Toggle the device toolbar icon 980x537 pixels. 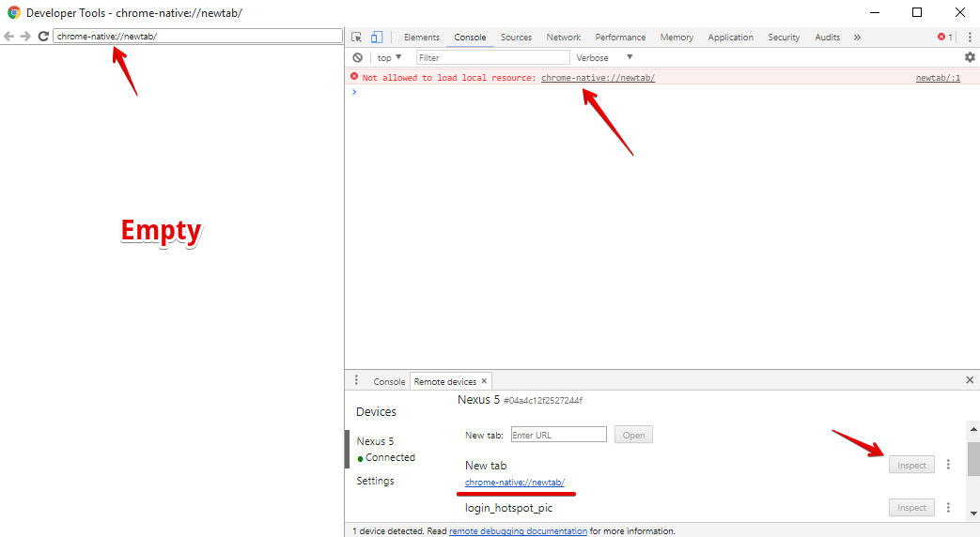377,38
